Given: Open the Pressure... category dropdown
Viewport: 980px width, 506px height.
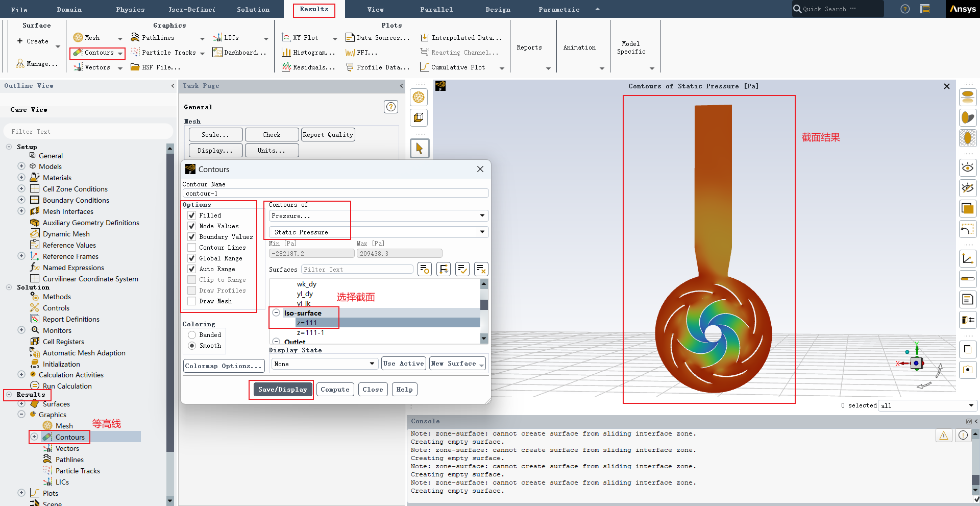Looking at the screenshot, I should click(379, 216).
